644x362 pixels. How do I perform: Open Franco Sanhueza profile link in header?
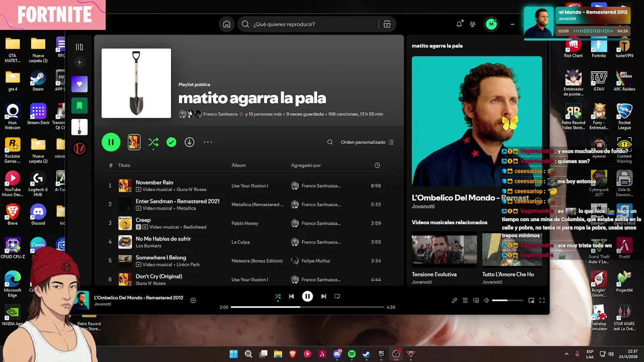tap(220, 114)
